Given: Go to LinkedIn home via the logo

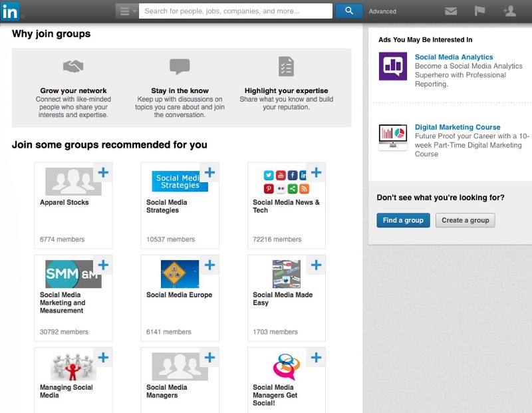Looking at the screenshot, I should coord(10,11).
